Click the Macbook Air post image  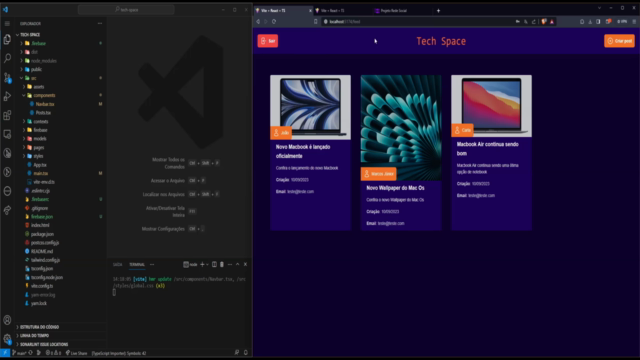pyautogui.click(x=491, y=106)
